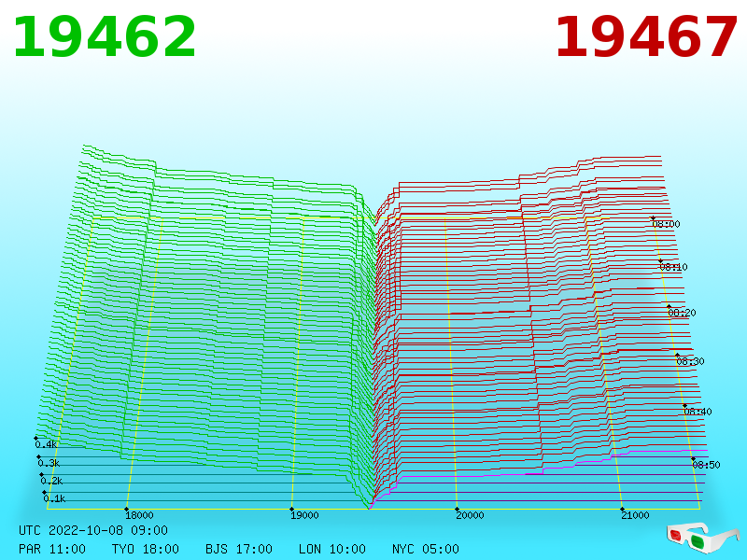This screenshot has height=560, width=747.
Task: Click the UTC 2022-10-08 09:00 timestamp
Action: pyautogui.click(x=93, y=530)
